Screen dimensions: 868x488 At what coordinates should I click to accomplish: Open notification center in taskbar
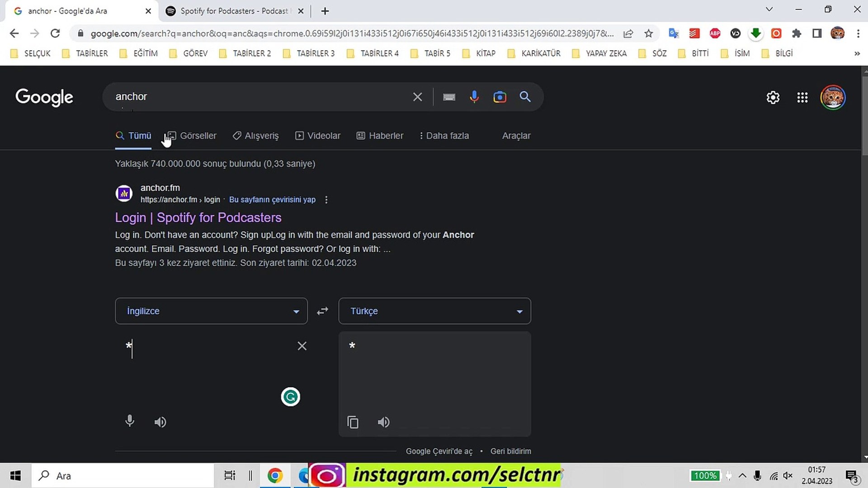click(852, 476)
